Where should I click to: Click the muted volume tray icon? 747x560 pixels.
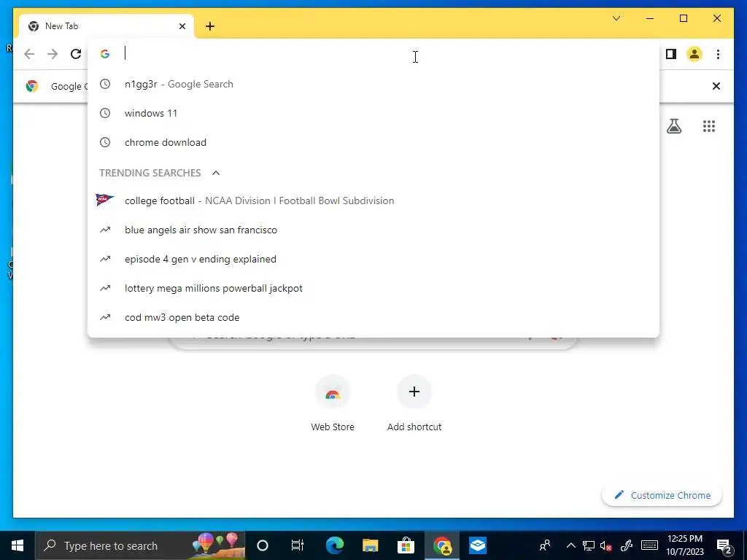pyautogui.click(x=606, y=545)
